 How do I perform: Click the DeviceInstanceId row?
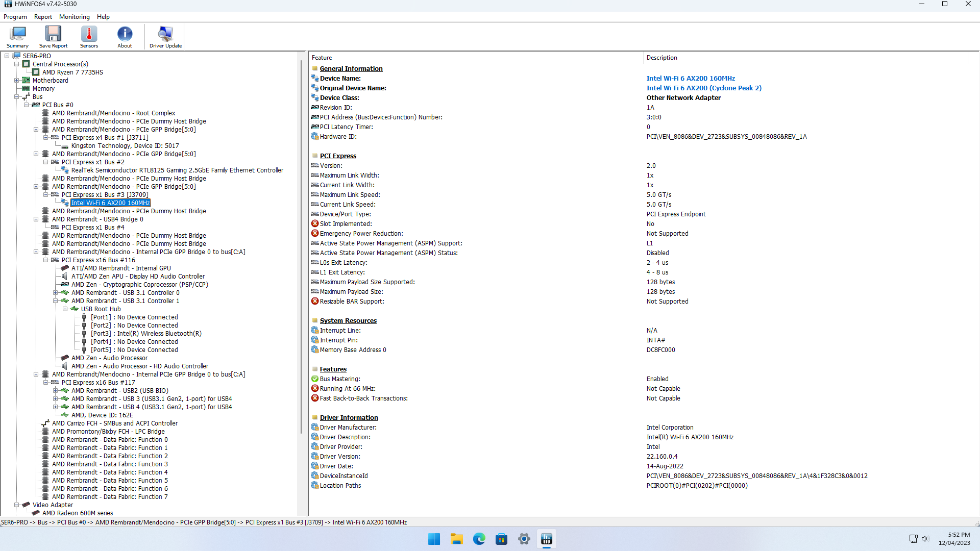click(638, 476)
